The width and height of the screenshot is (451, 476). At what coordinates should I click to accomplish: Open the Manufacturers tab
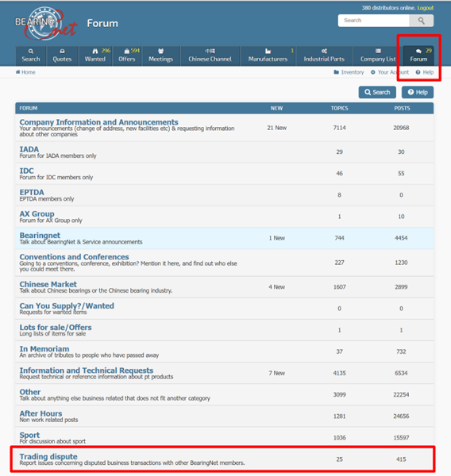[268, 56]
